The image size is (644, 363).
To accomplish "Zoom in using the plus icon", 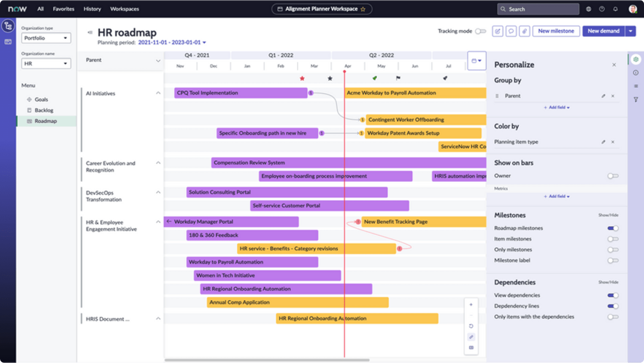I will (x=471, y=304).
